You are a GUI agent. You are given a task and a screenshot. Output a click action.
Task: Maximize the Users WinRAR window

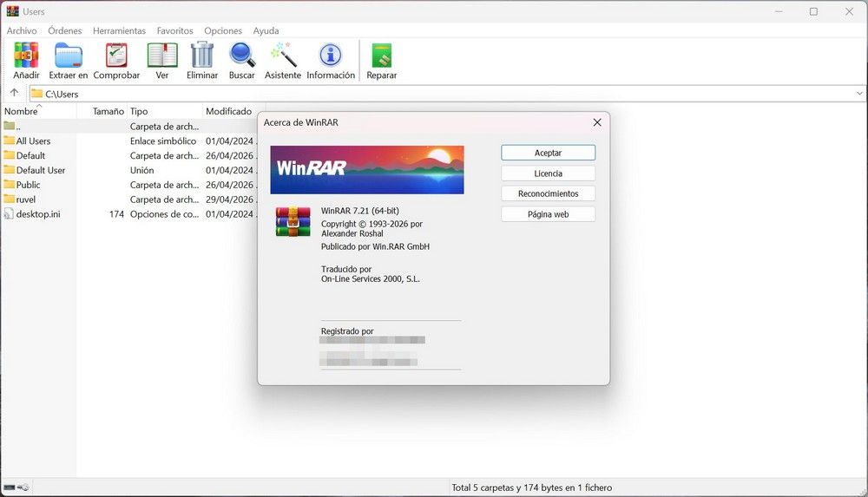813,11
